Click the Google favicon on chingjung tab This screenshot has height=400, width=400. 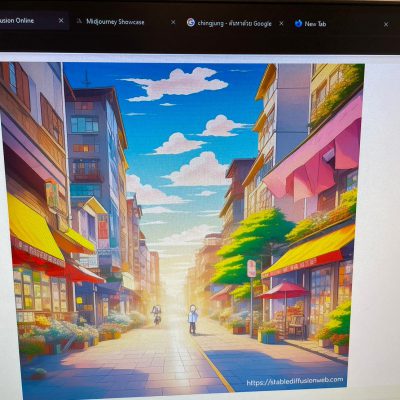(x=191, y=23)
